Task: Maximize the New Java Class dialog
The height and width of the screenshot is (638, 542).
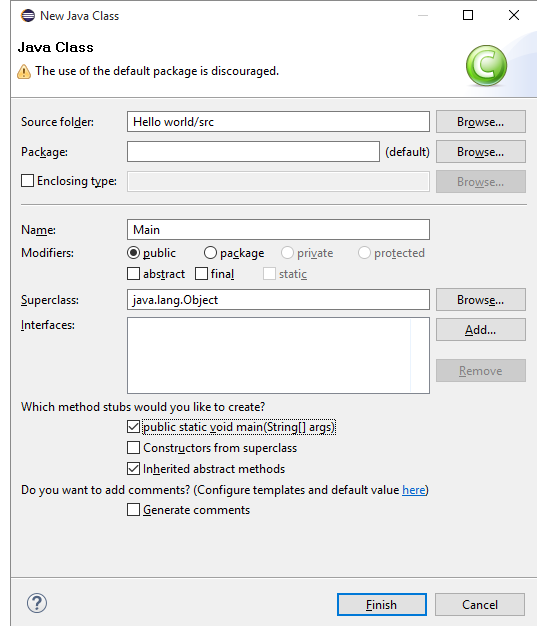Action: (x=468, y=15)
